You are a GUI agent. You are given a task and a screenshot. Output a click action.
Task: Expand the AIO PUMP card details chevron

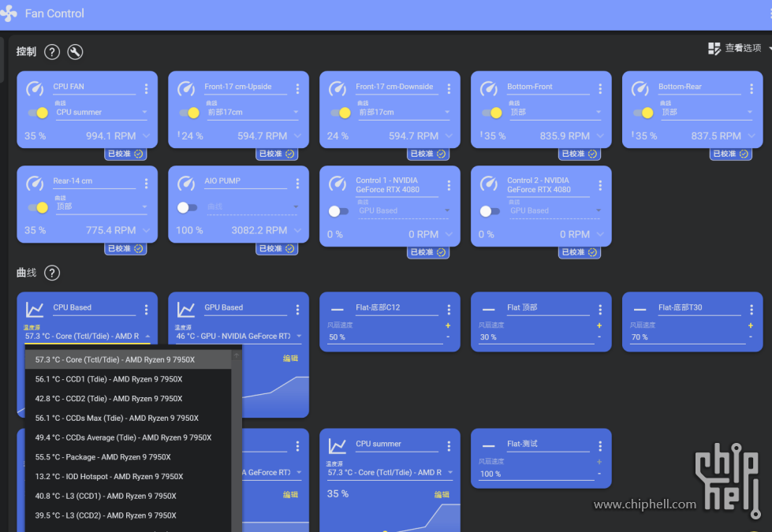(x=297, y=230)
